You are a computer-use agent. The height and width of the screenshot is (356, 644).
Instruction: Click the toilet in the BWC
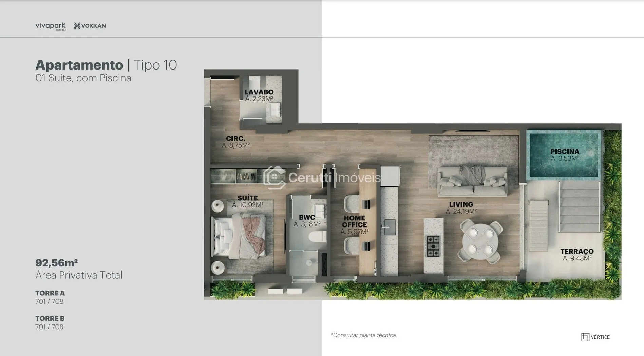pos(317,236)
